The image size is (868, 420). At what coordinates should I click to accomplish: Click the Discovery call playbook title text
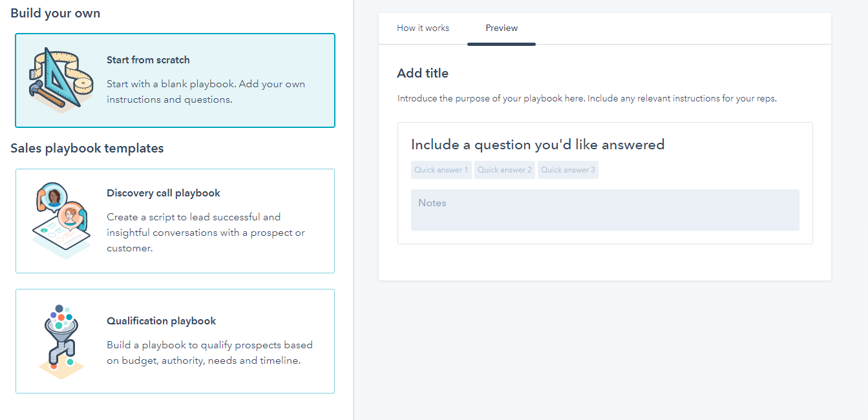click(164, 193)
